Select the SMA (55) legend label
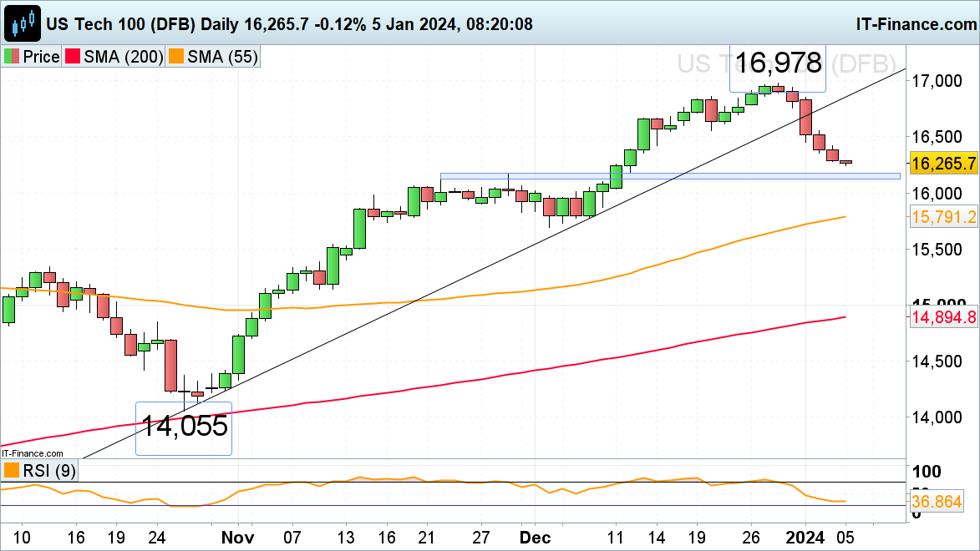980x551 pixels. coord(222,57)
